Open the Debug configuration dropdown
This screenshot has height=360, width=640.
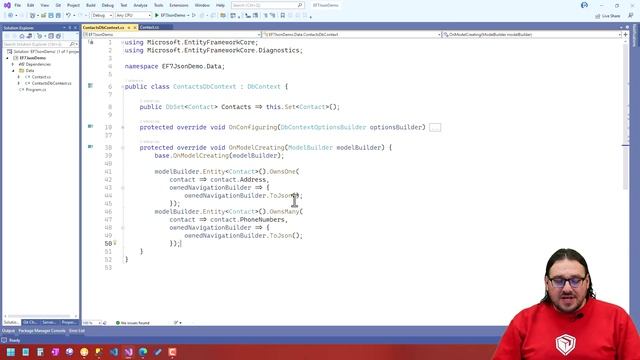tap(102, 16)
